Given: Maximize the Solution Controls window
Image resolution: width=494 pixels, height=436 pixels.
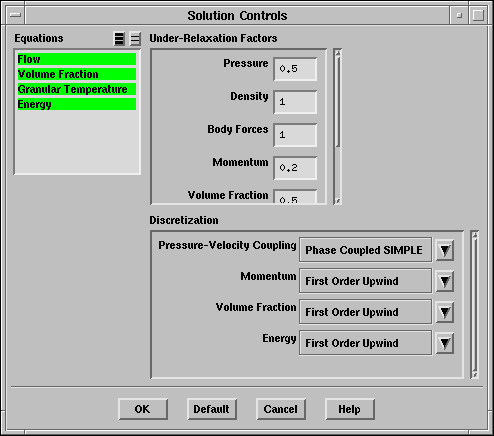Looking at the screenshot, I should coord(478,15).
